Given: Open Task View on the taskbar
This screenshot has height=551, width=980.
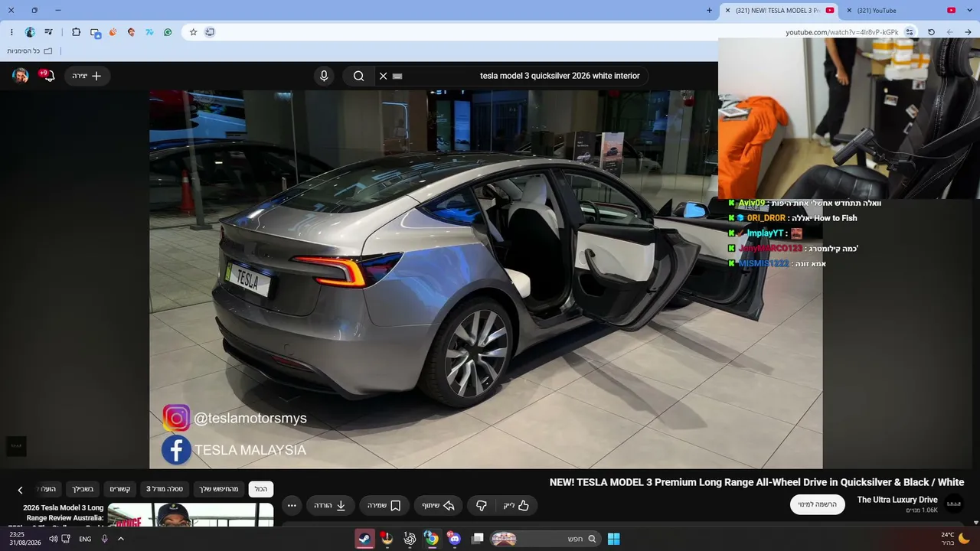Looking at the screenshot, I should coord(477,539).
